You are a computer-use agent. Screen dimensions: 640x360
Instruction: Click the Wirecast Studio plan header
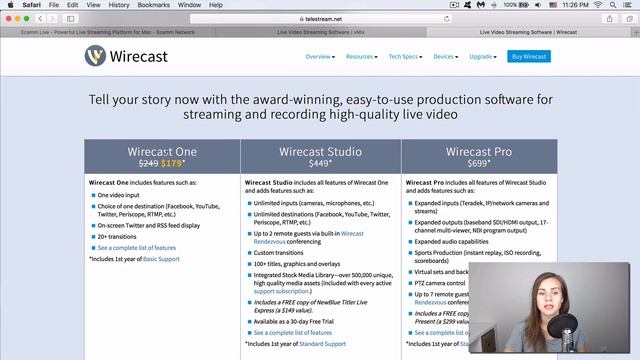click(x=320, y=156)
